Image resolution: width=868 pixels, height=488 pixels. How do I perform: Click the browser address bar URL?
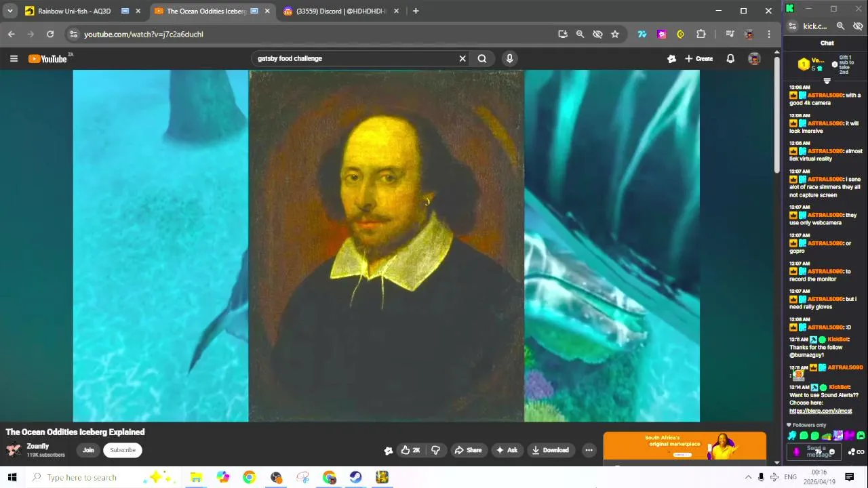point(144,34)
